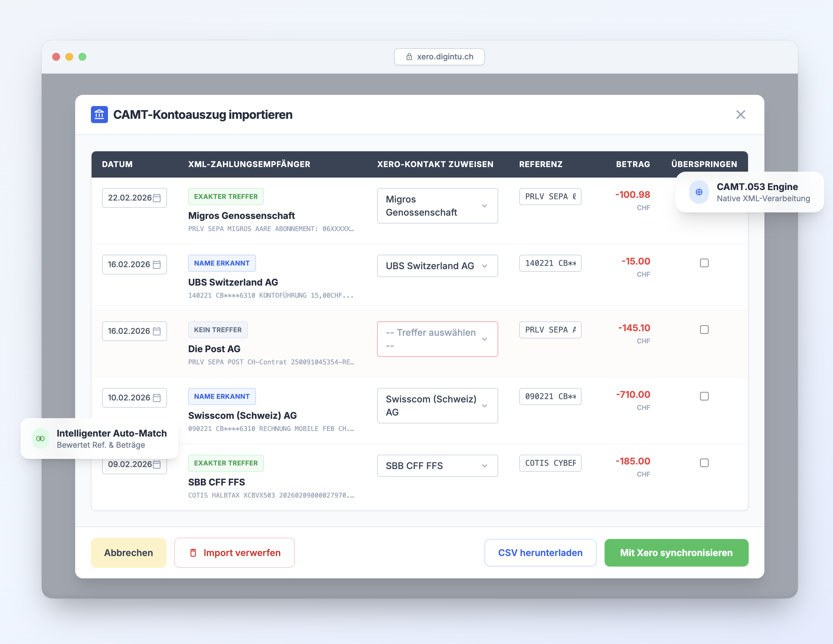Edit the COTIS CYBER reference field
833x644 pixels.
tap(550, 463)
